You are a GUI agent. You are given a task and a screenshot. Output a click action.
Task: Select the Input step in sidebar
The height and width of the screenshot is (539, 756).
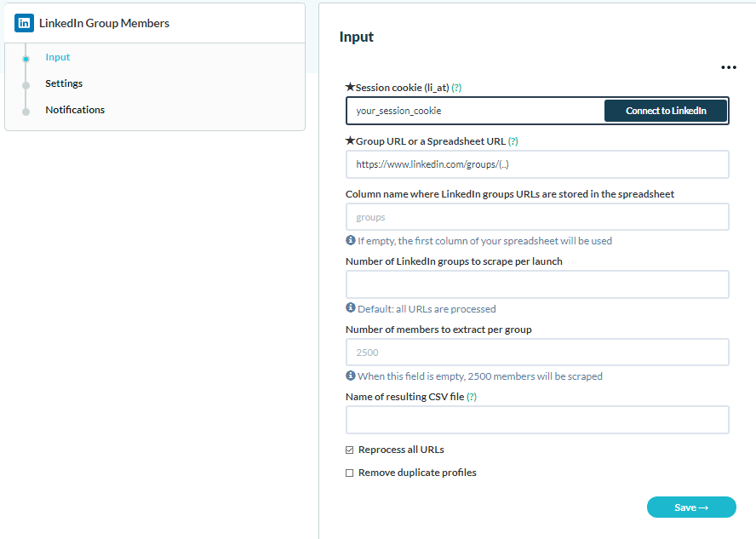57,57
